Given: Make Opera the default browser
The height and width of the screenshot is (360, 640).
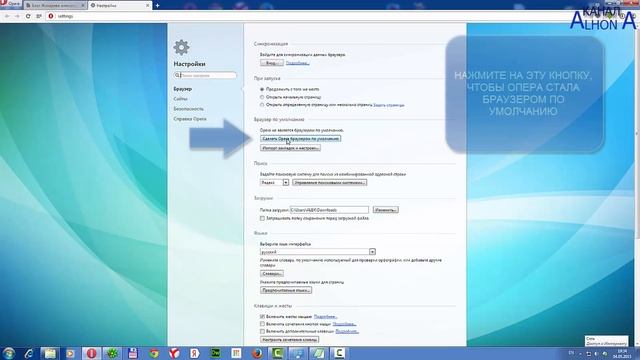Looking at the screenshot, I should click(300, 138).
